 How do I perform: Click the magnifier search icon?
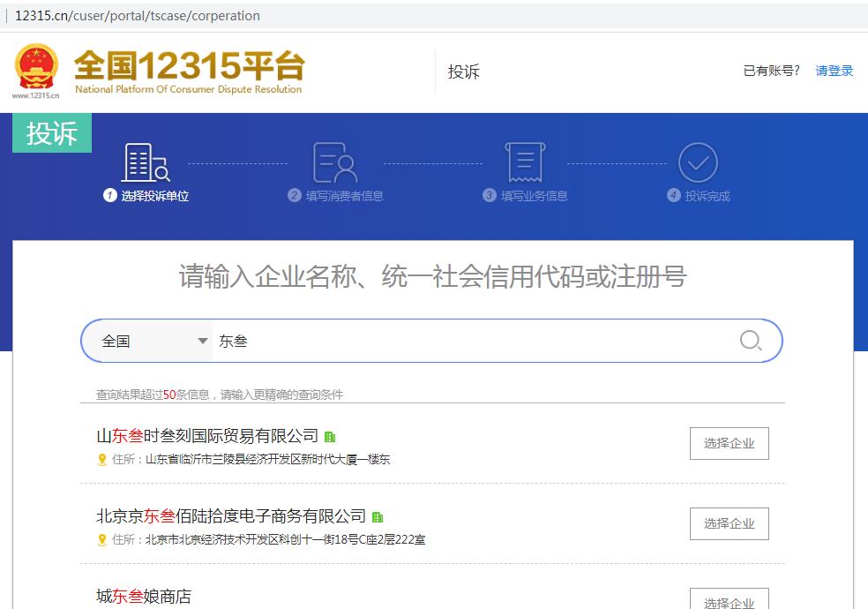tap(749, 340)
